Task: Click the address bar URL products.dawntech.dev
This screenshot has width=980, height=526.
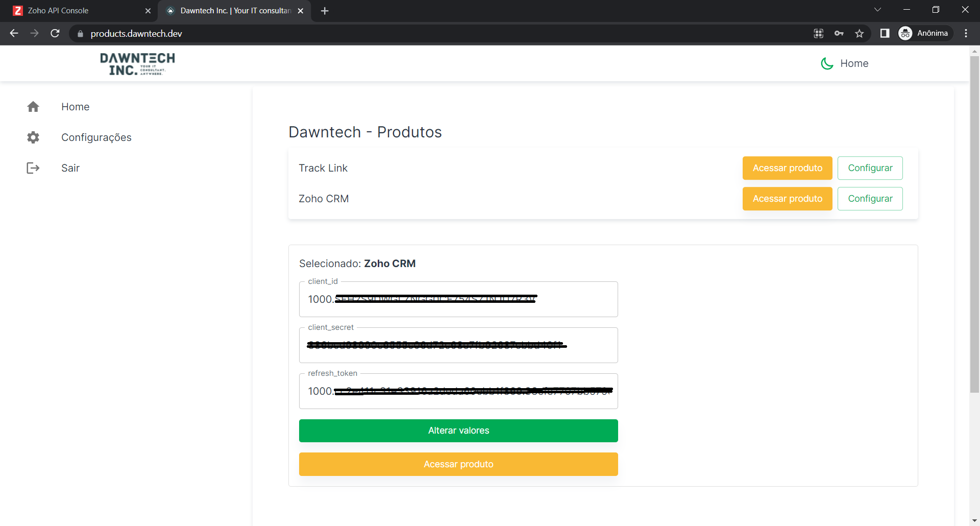Action: pos(136,34)
